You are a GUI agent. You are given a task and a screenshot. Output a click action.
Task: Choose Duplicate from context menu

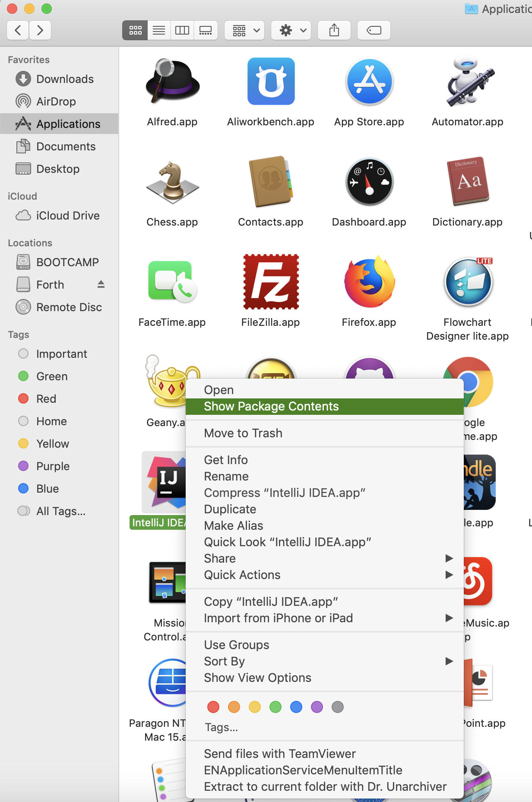(325, 509)
